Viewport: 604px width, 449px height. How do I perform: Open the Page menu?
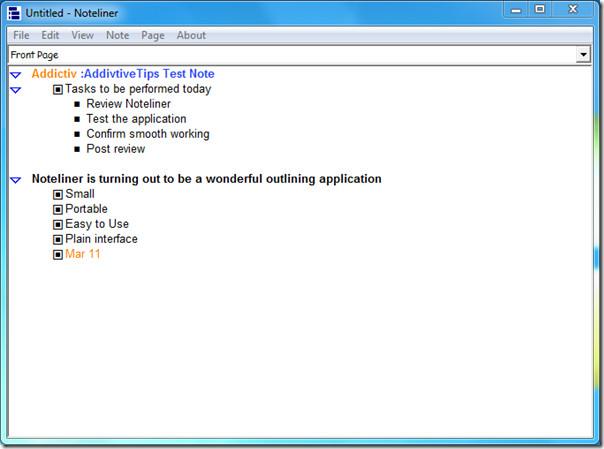(x=153, y=35)
